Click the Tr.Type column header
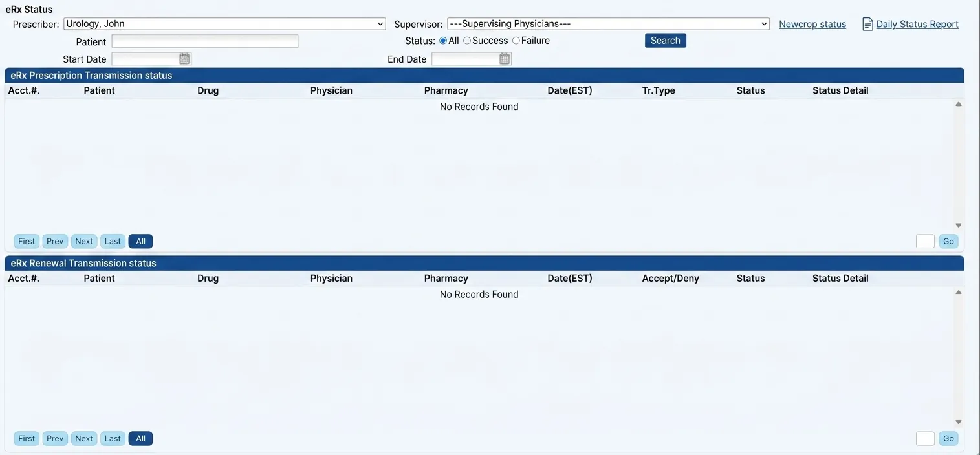This screenshot has height=455, width=980. (x=659, y=90)
